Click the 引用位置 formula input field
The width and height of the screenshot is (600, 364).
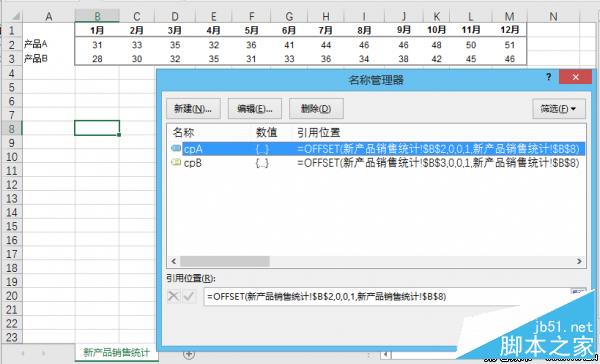[x=386, y=297]
